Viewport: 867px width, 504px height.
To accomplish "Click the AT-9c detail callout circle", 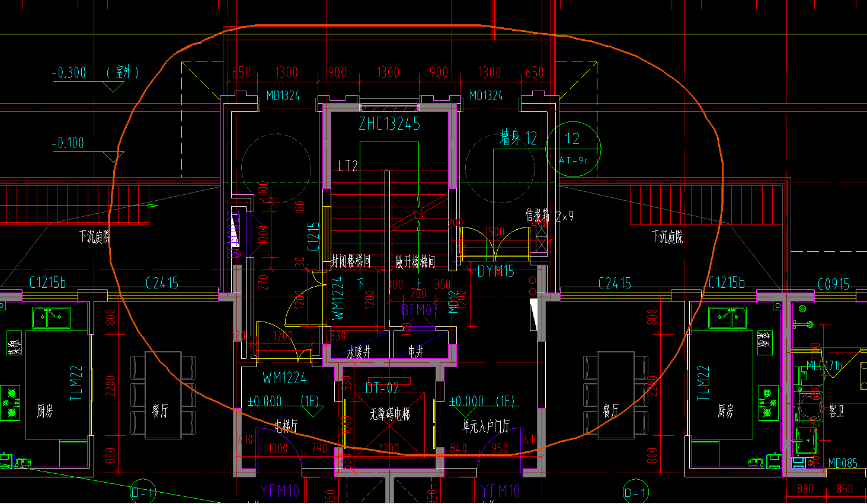I will tap(573, 149).
